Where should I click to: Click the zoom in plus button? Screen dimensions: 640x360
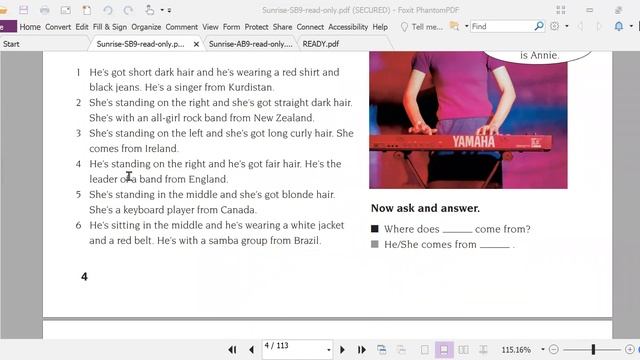click(x=629, y=349)
